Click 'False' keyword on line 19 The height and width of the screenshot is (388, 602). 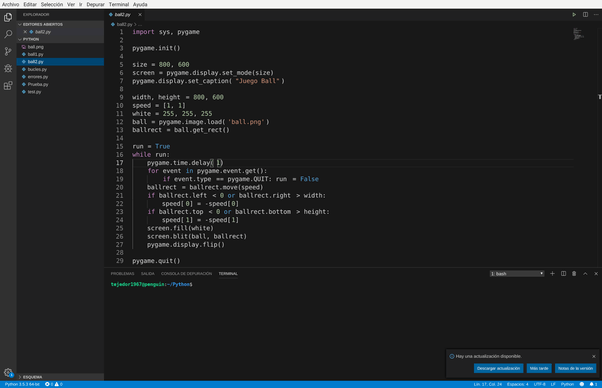309,179
